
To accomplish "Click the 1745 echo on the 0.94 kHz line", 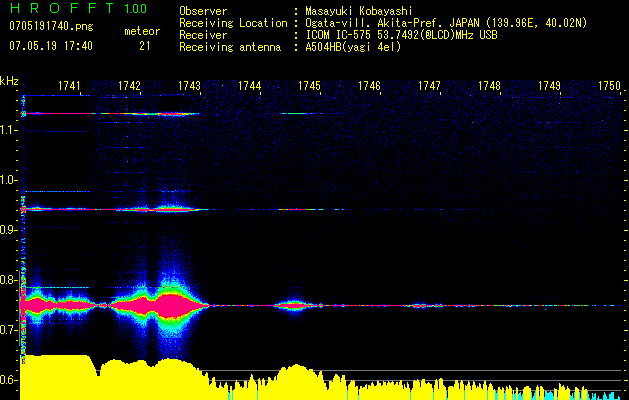I will (x=301, y=209).
